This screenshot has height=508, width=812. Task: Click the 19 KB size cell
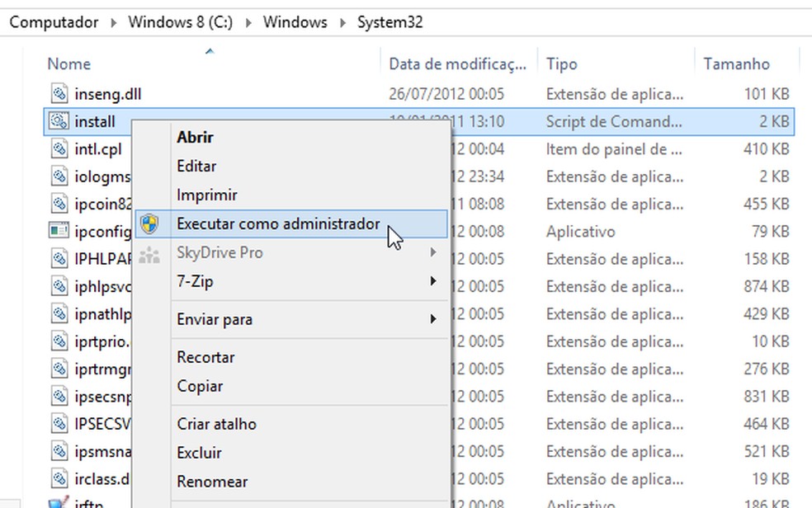[771, 478]
